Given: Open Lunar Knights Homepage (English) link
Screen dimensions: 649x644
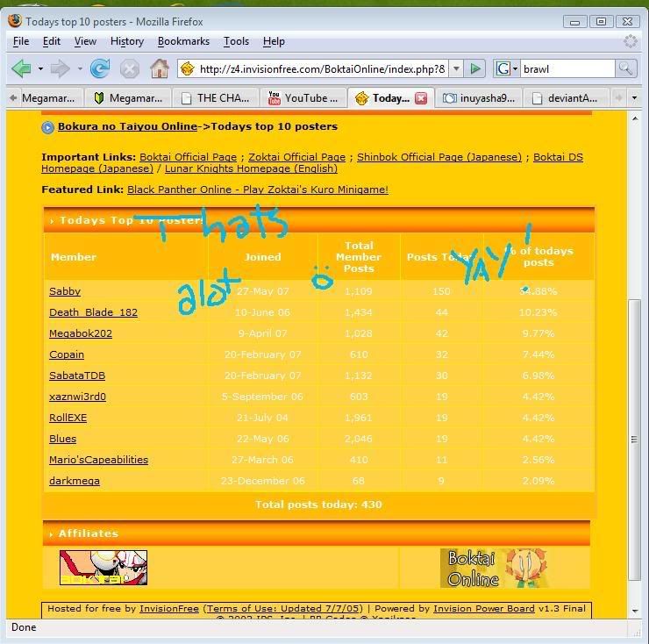Looking at the screenshot, I should [x=251, y=168].
